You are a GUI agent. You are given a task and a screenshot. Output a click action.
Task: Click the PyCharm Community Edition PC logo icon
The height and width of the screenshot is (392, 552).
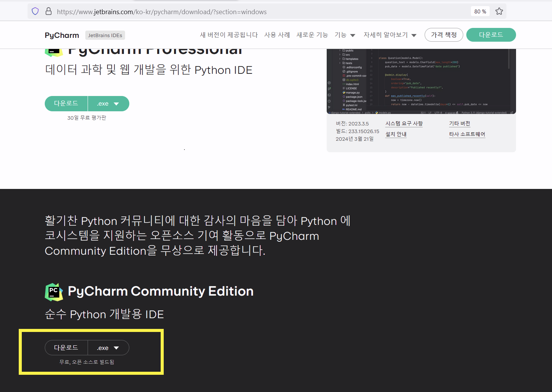pyautogui.click(x=54, y=292)
